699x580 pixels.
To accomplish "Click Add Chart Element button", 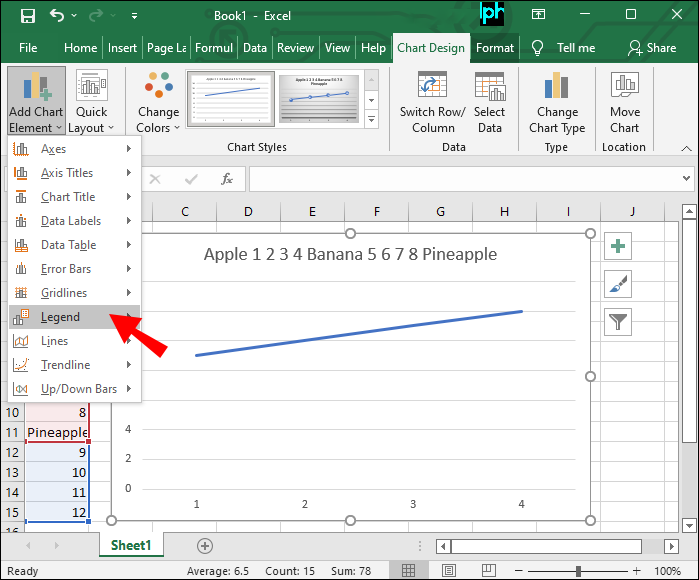I will 36,101.
